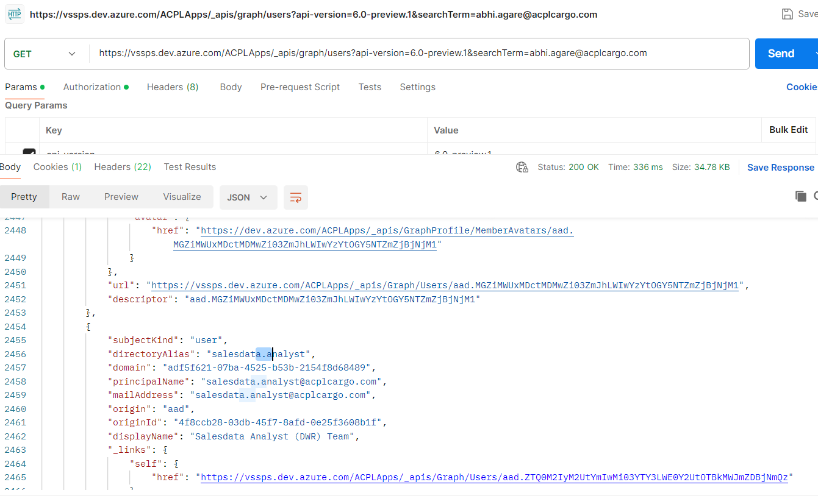Open the JSON format dropdown
The height and width of the screenshot is (504, 818).
coord(248,197)
